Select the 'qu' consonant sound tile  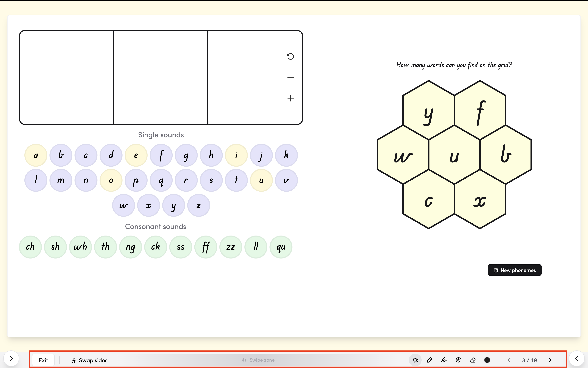coord(281,247)
